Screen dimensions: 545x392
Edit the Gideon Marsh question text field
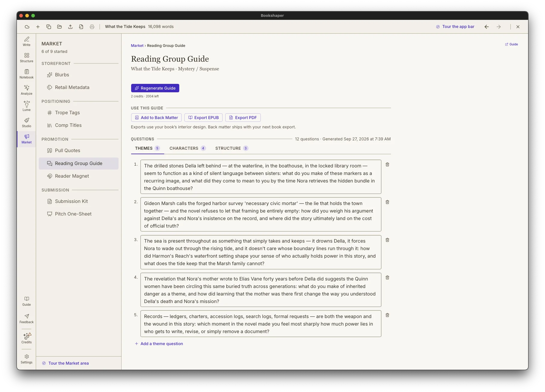(261, 215)
